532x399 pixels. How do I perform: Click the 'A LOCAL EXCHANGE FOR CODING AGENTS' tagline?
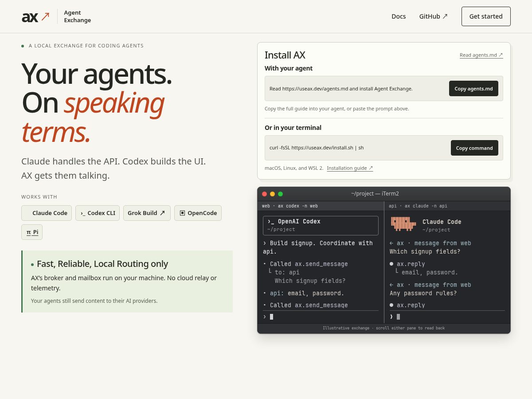[86, 46]
